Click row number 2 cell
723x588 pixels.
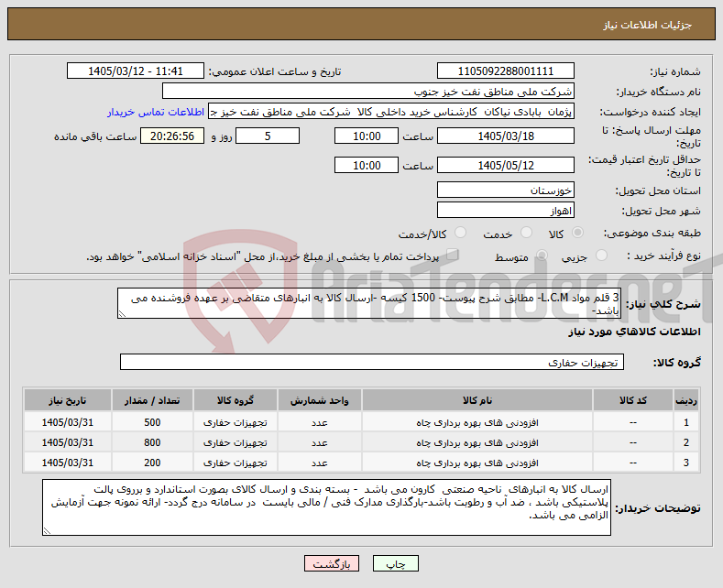(x=686, y=443)
